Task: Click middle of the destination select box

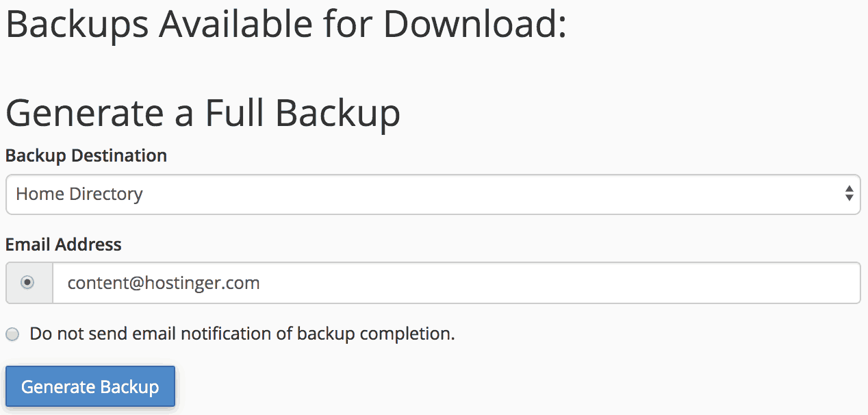Action: (x=433, y=194)
